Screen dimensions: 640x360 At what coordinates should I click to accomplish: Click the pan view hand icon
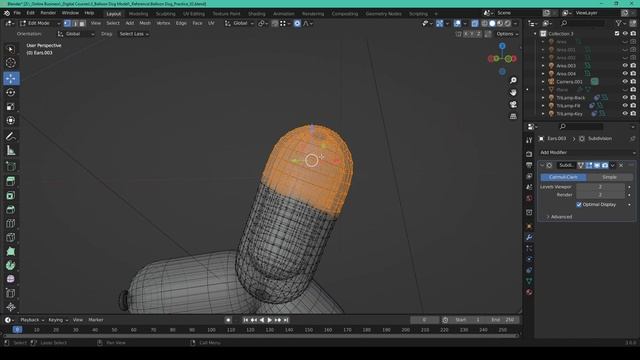tap(513, 93)
